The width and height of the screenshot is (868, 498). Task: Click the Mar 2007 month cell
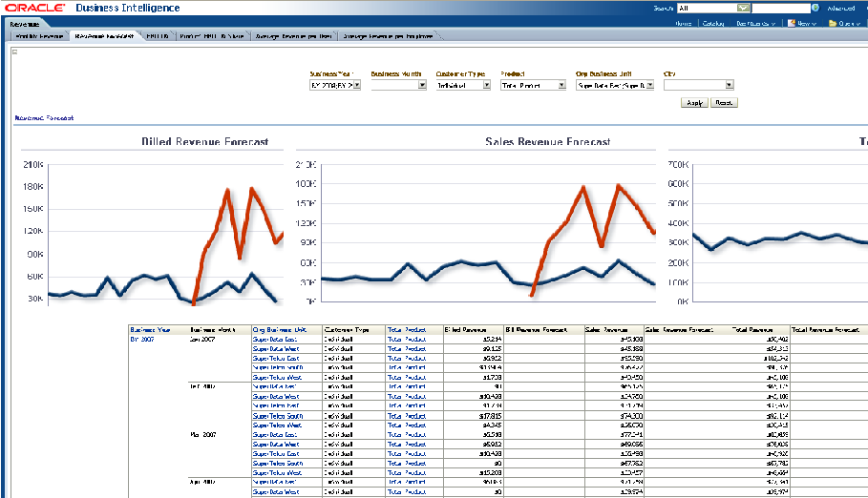tap(203, 435)
